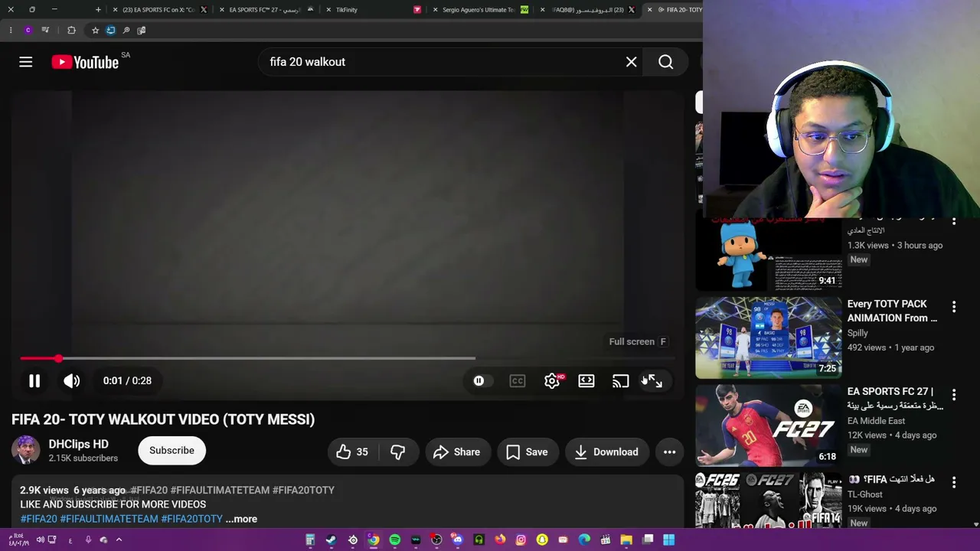Click the page scrollbar down arrow
The width and height of the screenshot is (980, 551).
coord(975,525)
